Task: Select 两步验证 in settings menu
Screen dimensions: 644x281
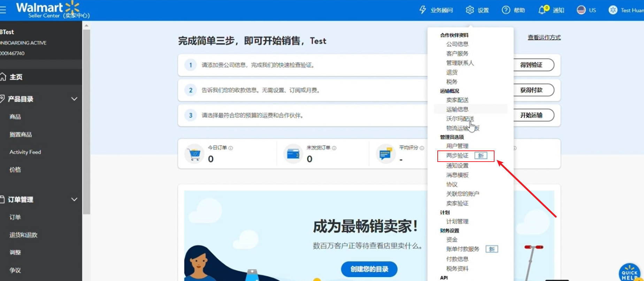Action: [457, 156]
